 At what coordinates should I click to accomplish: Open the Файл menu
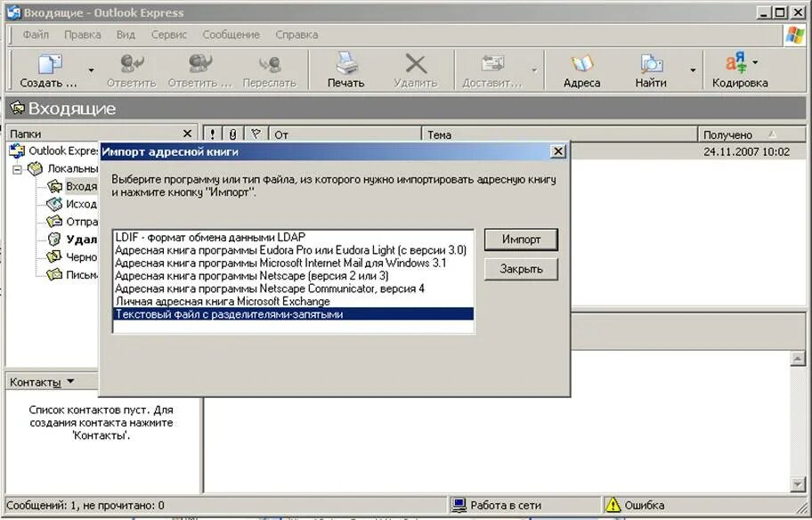(36, 35)
